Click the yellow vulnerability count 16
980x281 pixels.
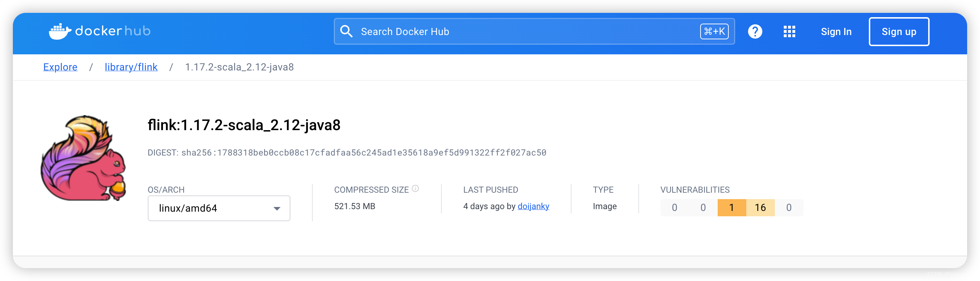(x=760, y=207)
